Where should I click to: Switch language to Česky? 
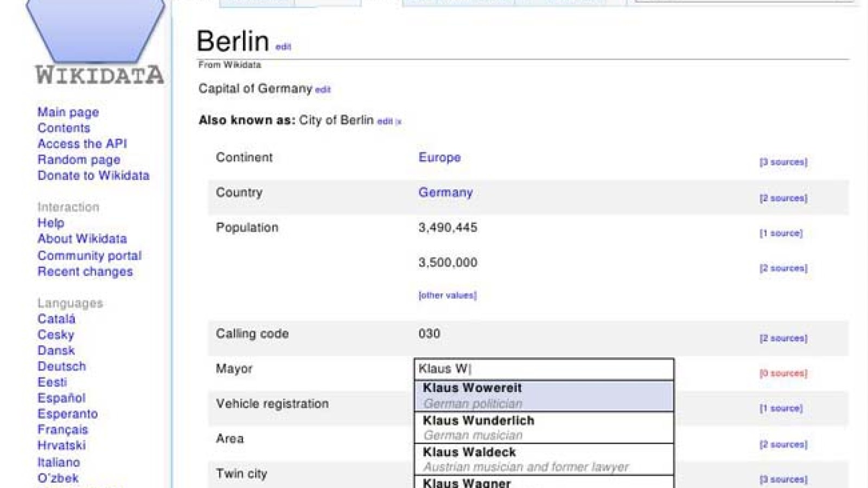(x=55, y=335)
